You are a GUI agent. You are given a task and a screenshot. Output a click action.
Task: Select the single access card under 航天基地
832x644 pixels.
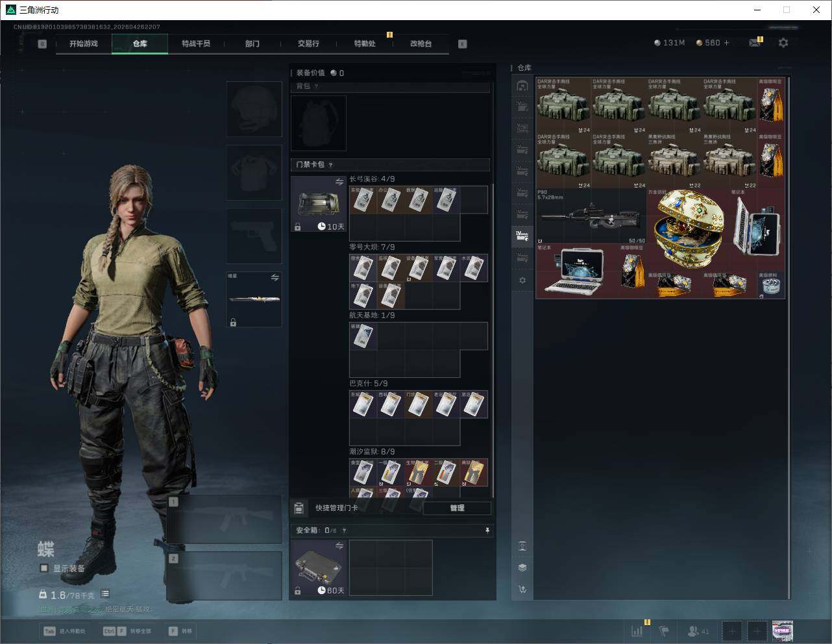[363, 336]
